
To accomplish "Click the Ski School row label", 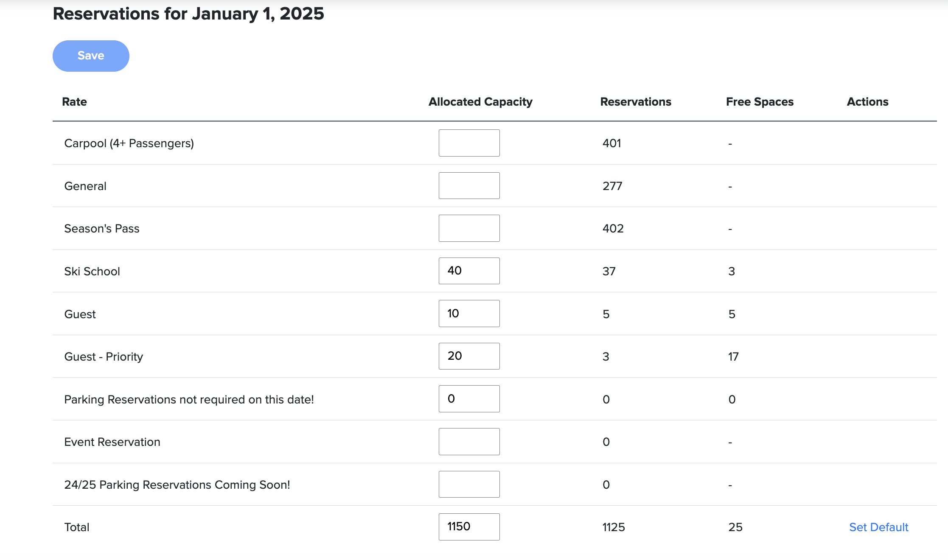I will [92, 271].
